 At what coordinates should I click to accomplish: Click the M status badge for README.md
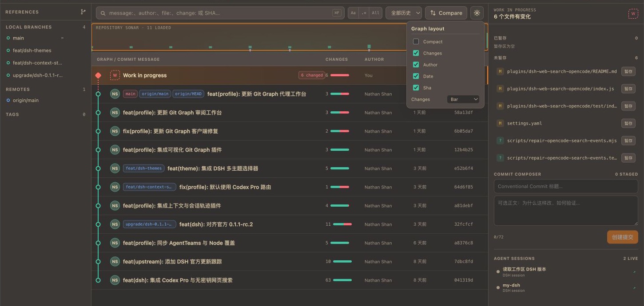pos(500,71)
